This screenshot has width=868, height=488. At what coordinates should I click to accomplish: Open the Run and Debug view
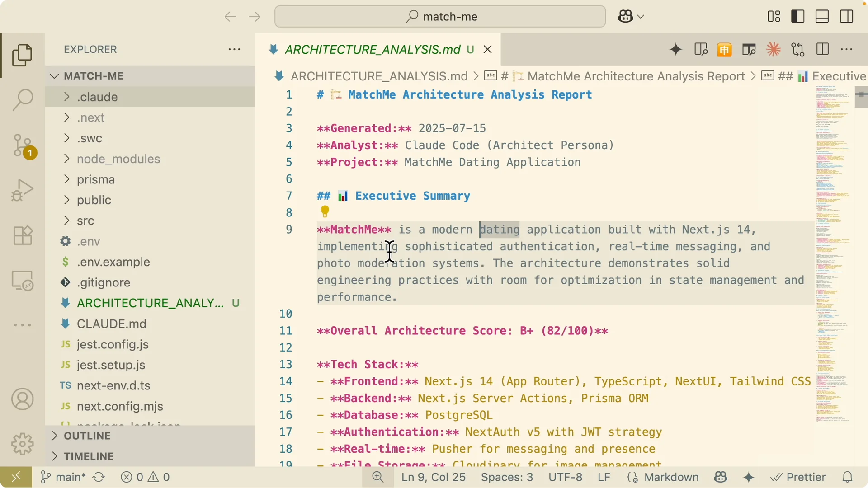pos(22,190)
